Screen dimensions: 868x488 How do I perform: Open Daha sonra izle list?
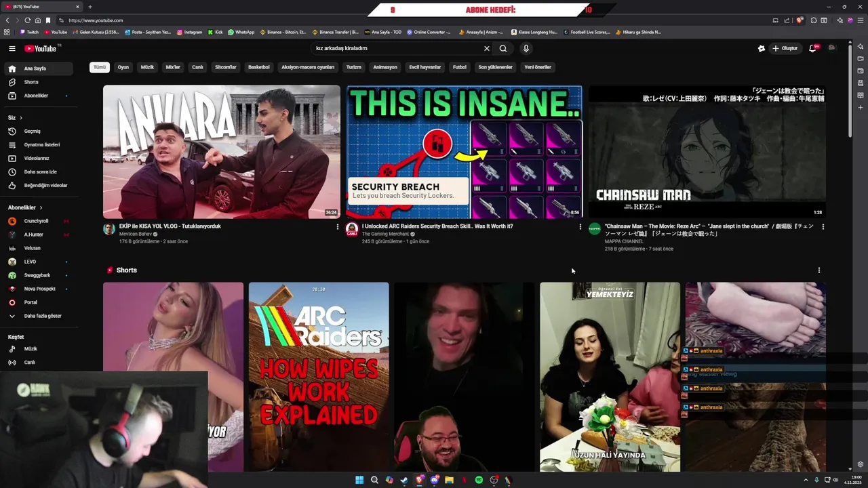[38, 171]
